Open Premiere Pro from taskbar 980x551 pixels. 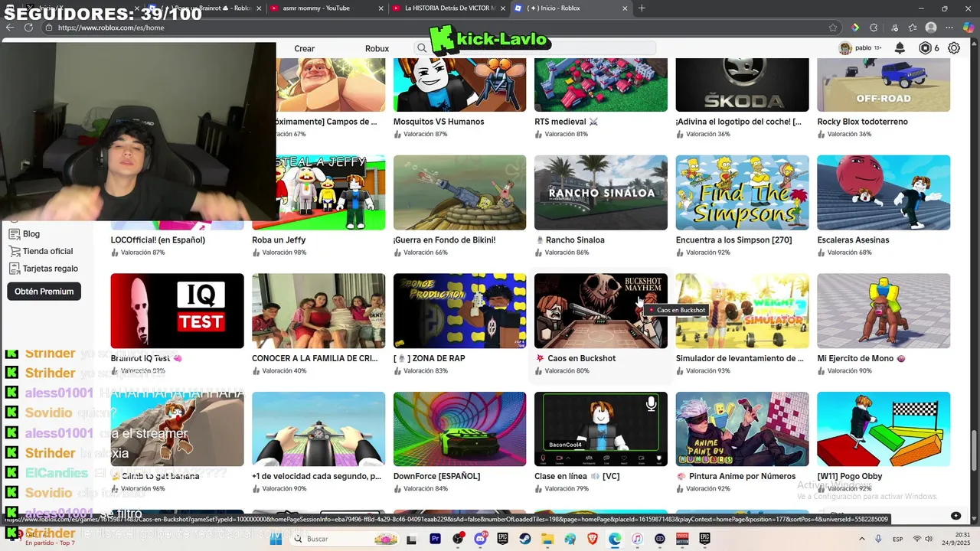pos(435,539)
